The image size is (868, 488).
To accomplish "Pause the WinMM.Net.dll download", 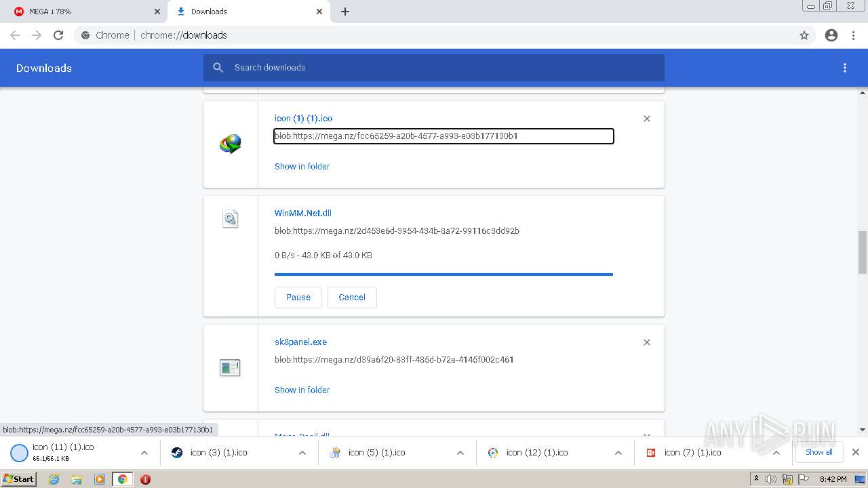I will tap(298, 297).
